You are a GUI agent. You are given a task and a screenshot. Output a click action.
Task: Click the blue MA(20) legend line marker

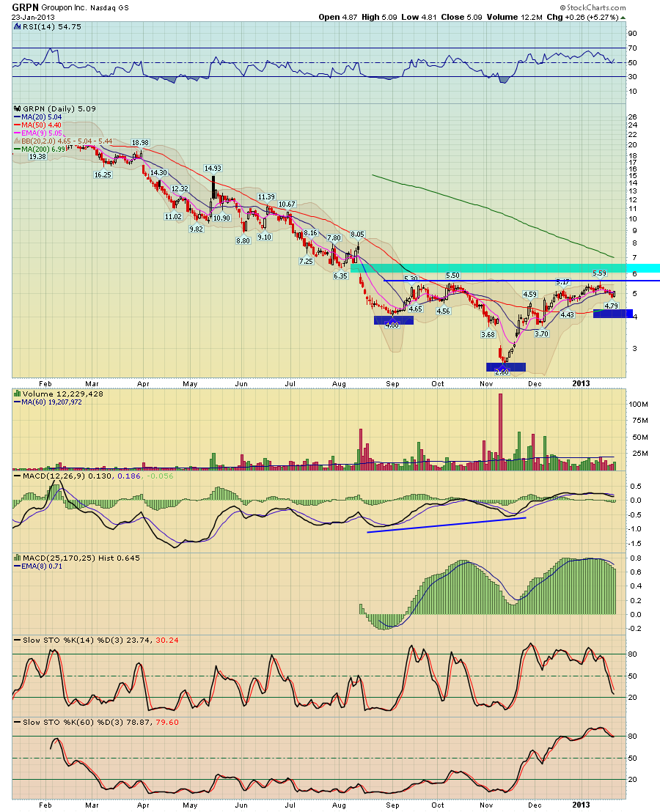coord(17,117)
